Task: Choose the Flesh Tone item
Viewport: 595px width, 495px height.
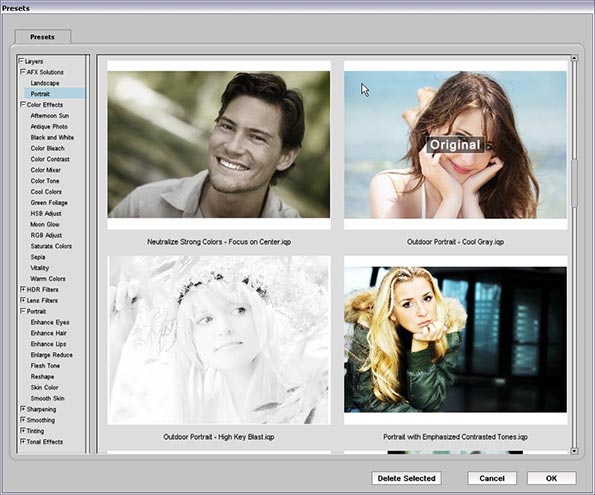Action: (45, 366)
